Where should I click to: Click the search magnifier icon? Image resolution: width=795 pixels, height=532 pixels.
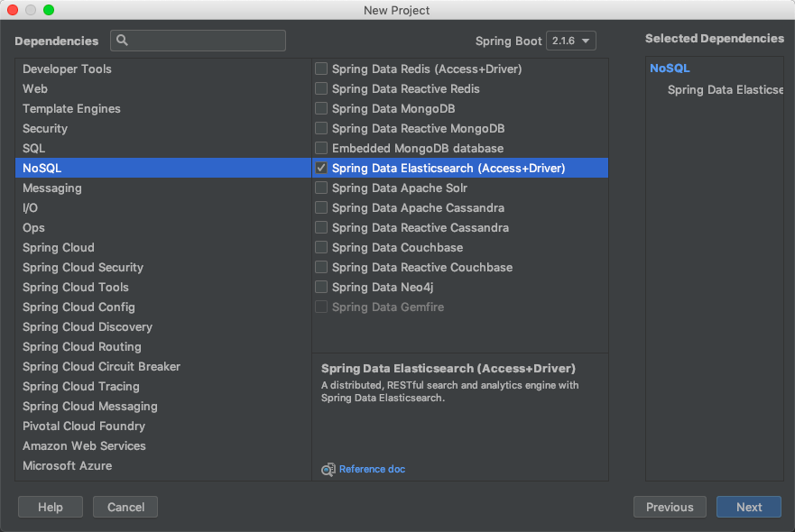pos(122,40)
